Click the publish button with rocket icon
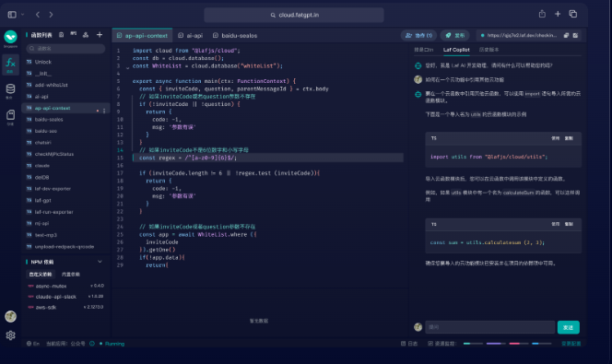612x364 pixels. (x=454, y=35)
